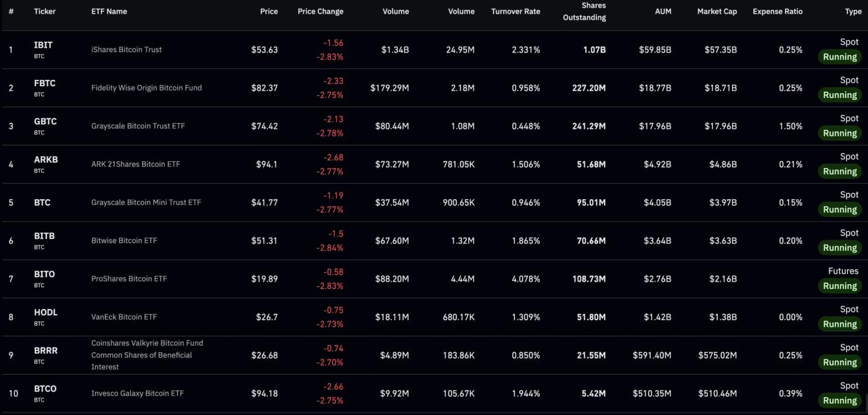Sort by the Type column header
This screenshot has height=415, width=868.
pyautogui.click(x=852, y=11)
